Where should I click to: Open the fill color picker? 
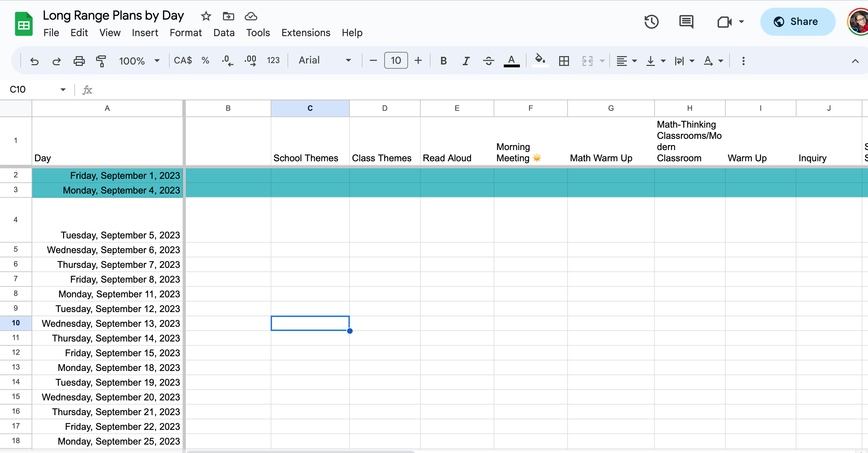tap(540, 60)
